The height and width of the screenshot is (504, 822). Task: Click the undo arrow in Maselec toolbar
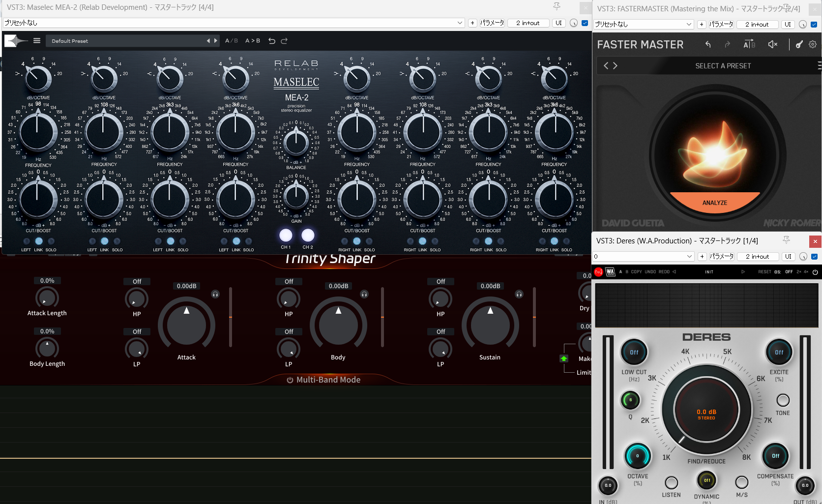(x=272, y=41)
